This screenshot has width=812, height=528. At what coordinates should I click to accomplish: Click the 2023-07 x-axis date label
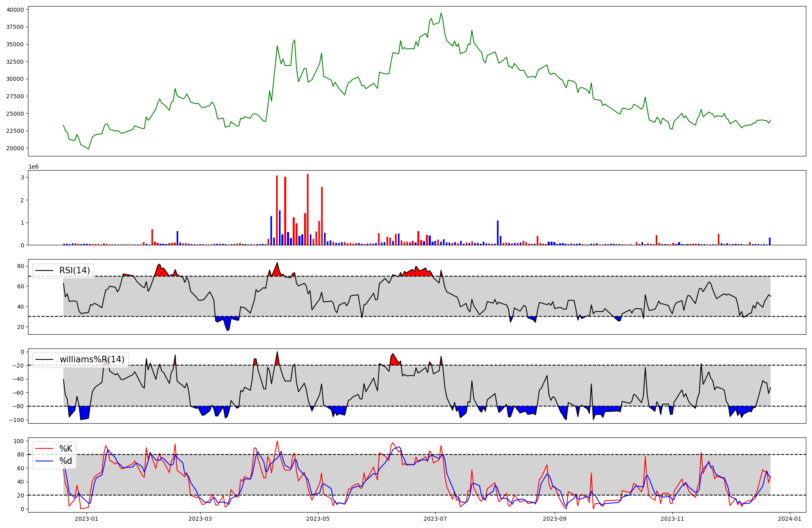point(435,519)
